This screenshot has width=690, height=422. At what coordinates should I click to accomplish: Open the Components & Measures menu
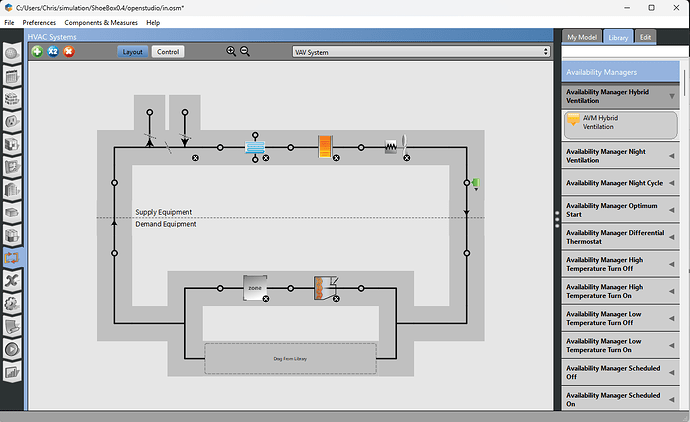(101, 22)
